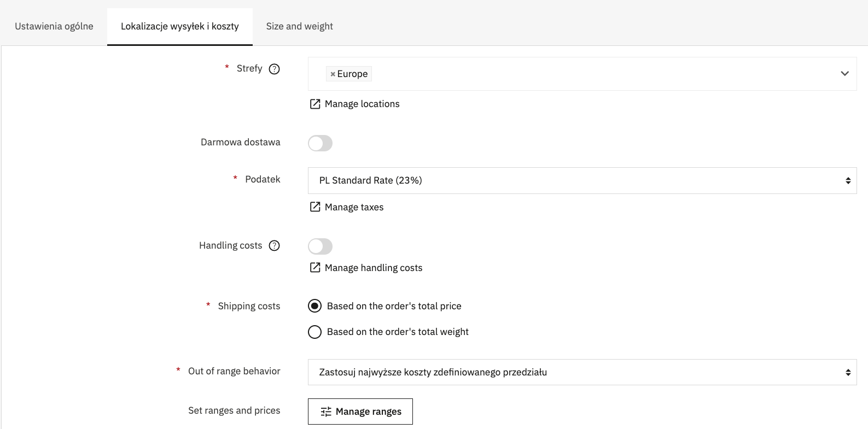Open the Manage locations link
The height and width of the screenshot is (429, 868).
tap(362, 104)
